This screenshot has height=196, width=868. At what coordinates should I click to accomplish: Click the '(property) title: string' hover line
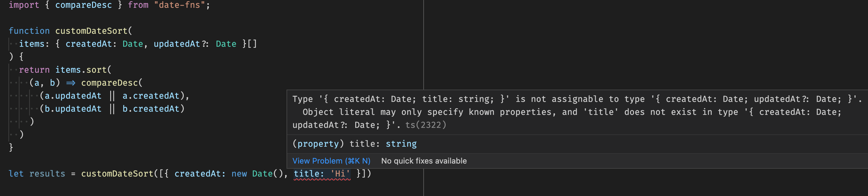pyautogui.click(x=355, y=144)
